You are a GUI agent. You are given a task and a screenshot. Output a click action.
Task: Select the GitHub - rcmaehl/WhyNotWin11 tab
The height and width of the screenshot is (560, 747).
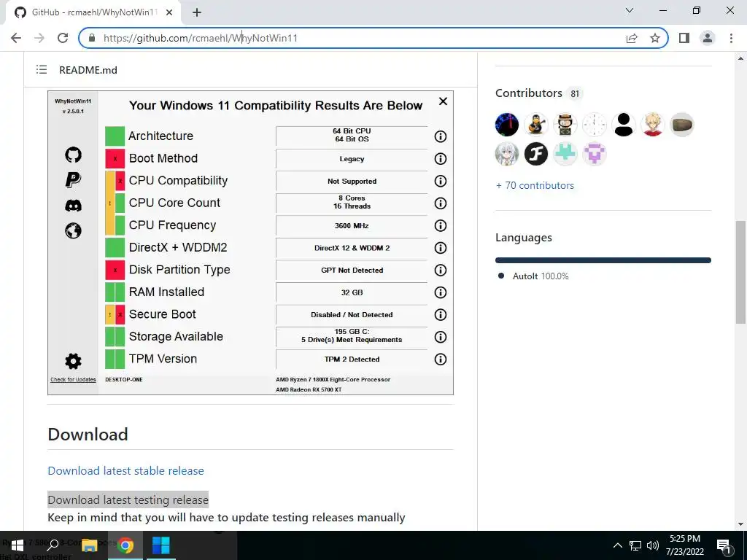pyautogui.click(x=93, y=12)
